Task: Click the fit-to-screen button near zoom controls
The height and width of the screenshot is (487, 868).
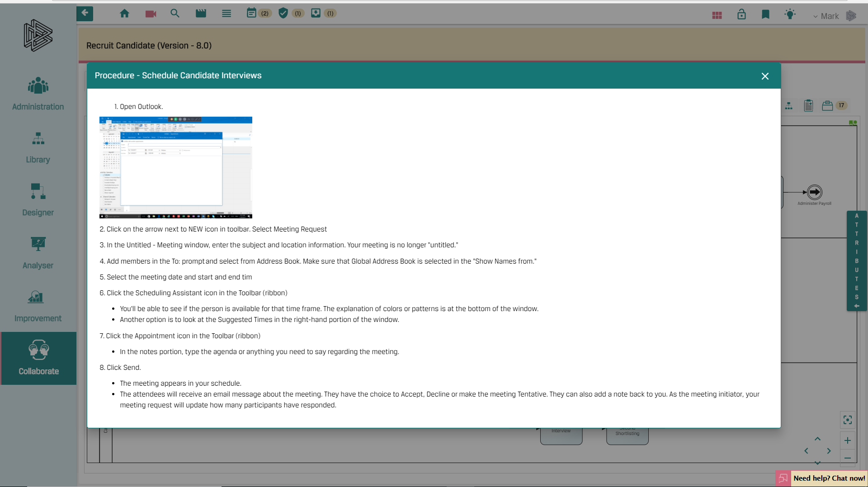Action: click(848, 420)
